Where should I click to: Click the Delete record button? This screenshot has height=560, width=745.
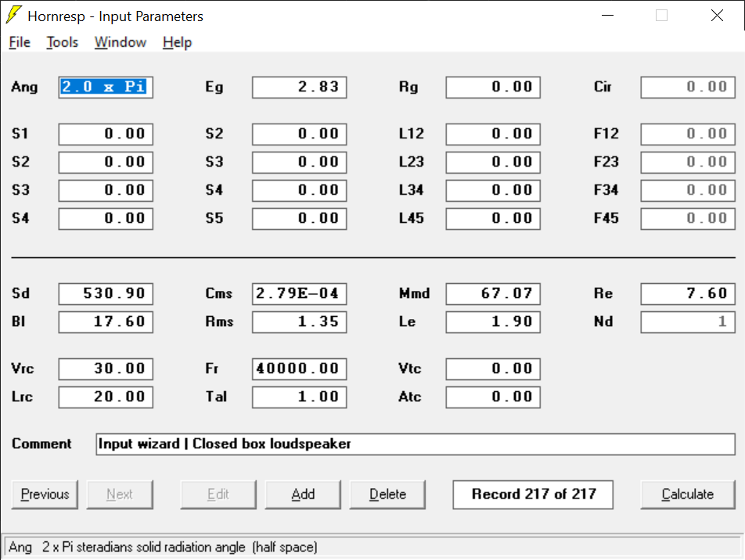pos(387,494)
